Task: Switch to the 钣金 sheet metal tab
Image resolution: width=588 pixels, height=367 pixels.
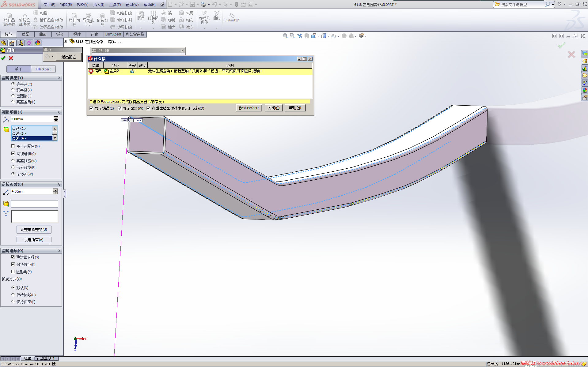Action: click(60, 34)
